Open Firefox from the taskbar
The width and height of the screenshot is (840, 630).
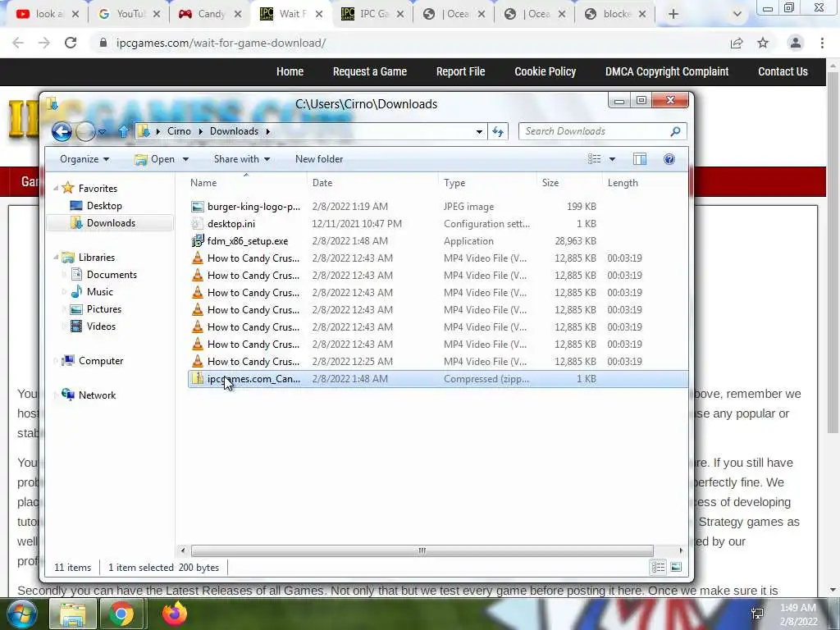click(x=175, y=614)
